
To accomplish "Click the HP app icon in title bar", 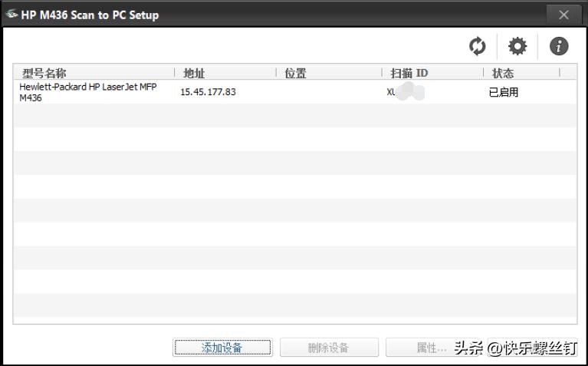I will click(x=12, y=15).
